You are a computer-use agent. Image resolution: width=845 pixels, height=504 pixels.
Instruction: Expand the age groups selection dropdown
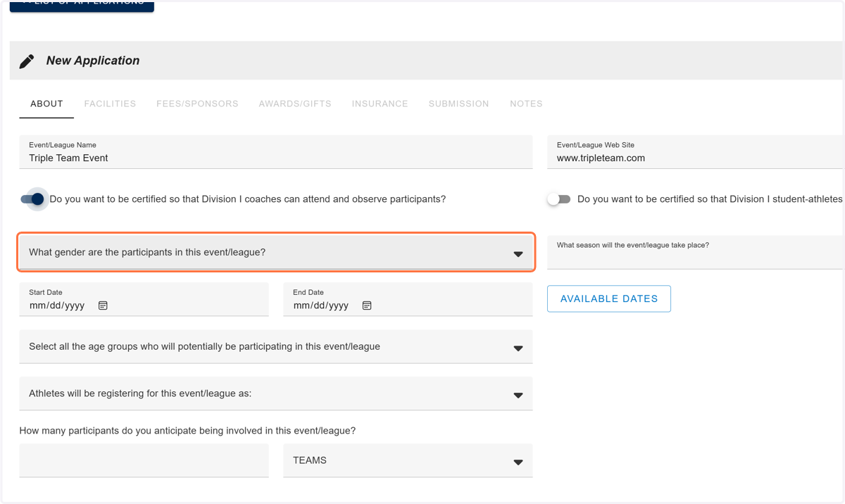pyautogui.click(x=276, y=347)
